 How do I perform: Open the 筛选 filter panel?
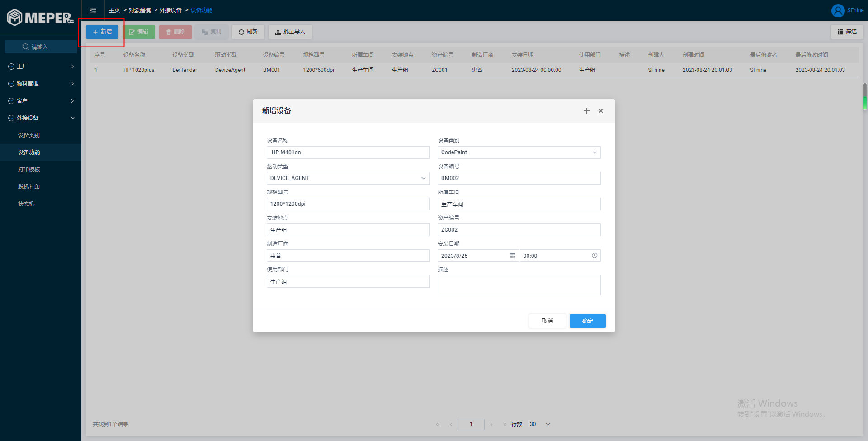click(847, 32)
